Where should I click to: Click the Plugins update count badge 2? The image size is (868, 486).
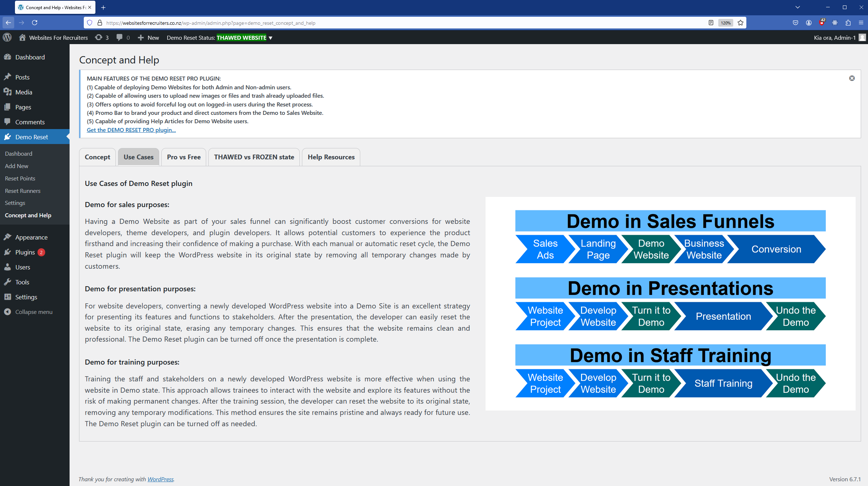click(x=41, y=252)
